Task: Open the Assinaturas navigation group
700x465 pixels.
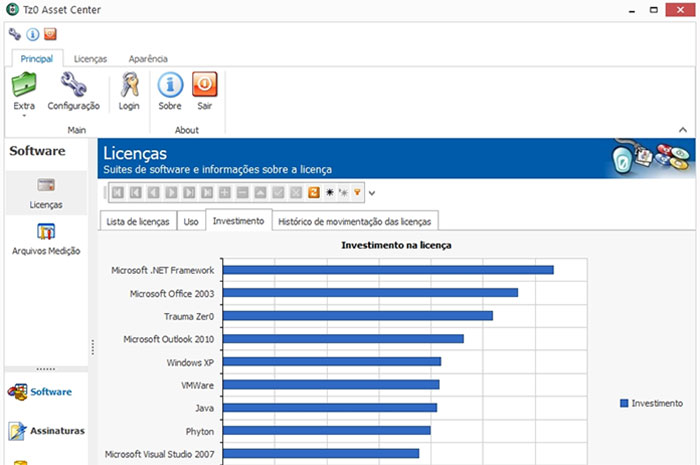Action: click(x=46, y=431)
